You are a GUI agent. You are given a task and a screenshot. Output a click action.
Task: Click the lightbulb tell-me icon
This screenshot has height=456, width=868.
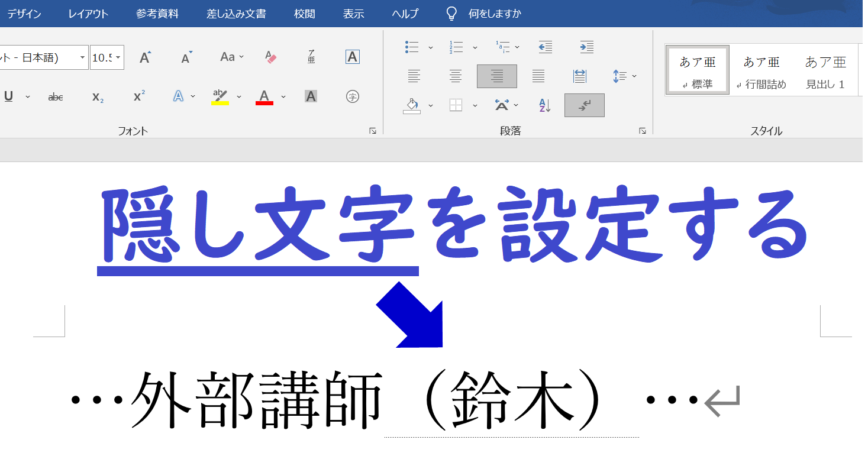coord(451,14)
